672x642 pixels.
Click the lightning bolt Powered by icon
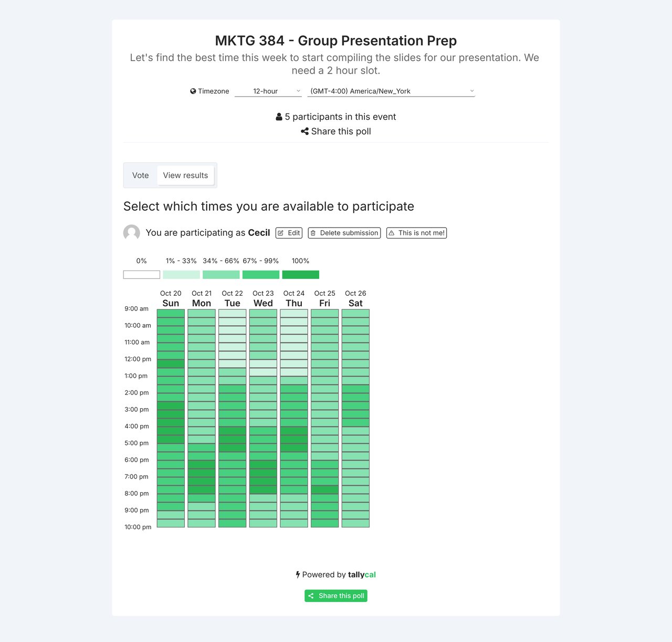click(x=298, y=575)
